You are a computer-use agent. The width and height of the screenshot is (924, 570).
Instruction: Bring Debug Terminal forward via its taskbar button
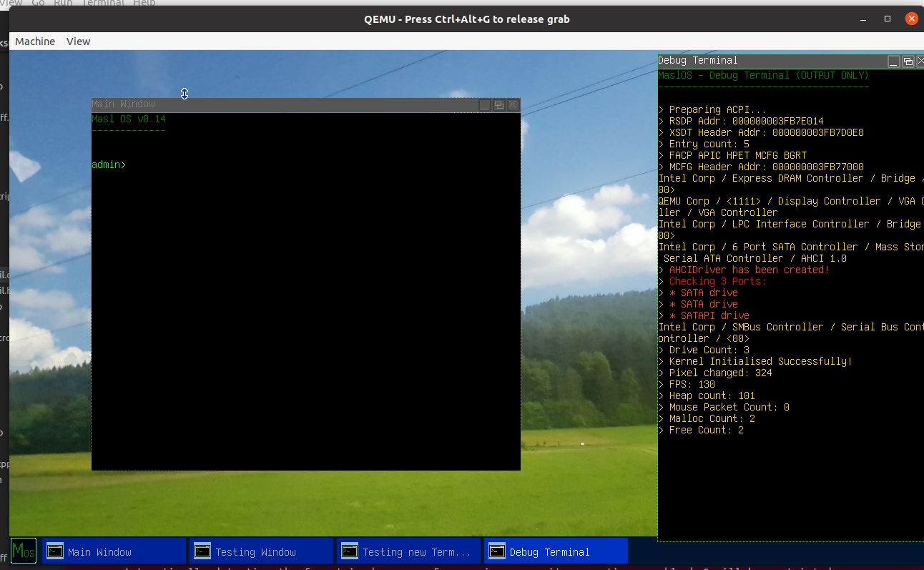click(556, 551)
